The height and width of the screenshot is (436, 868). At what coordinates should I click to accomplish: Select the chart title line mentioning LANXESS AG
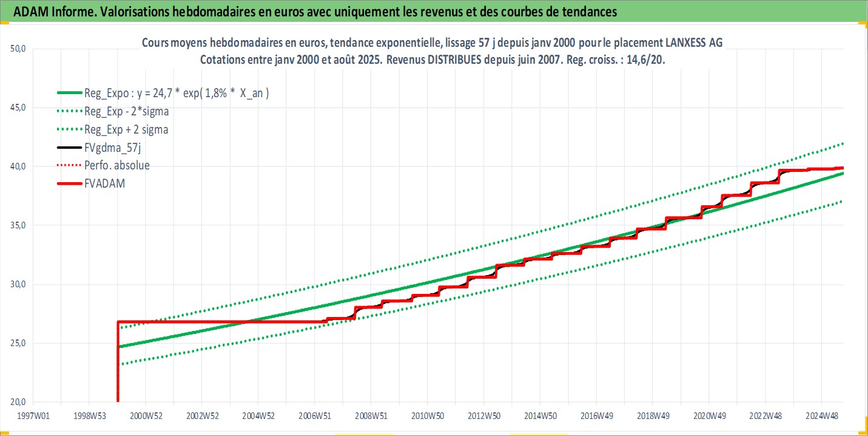432,43
